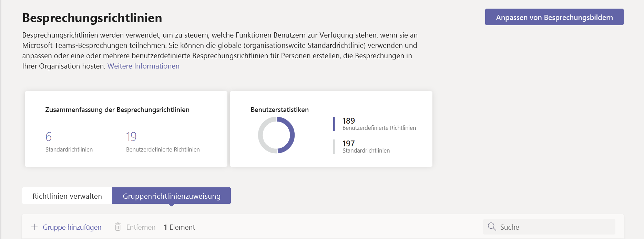Switch to the Richtlinien verwalten tab

[67, 196]
